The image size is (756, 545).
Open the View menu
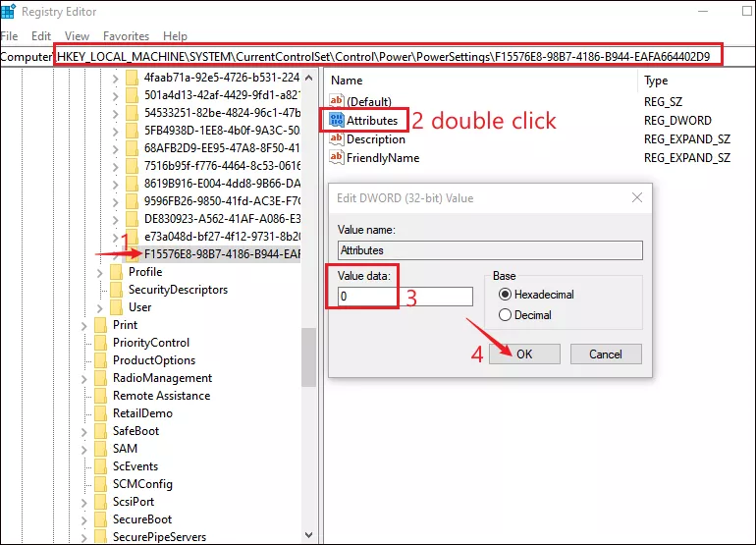tap(77, 36)
